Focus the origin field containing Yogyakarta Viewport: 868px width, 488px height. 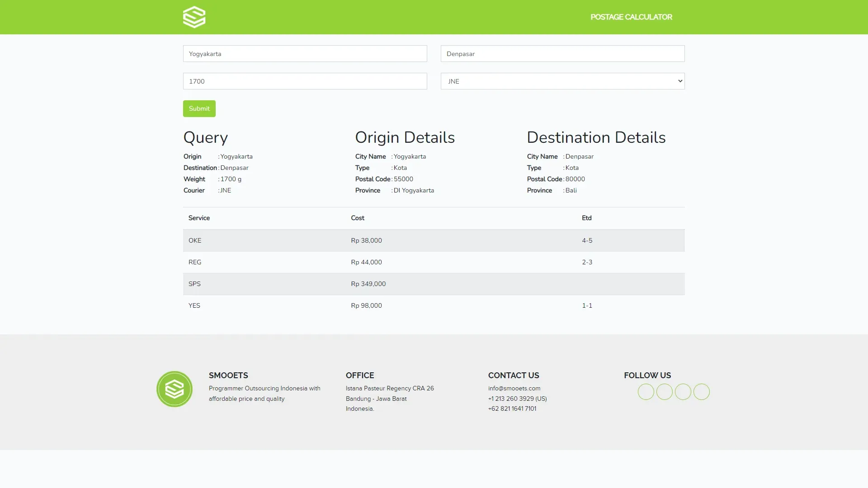tap(305, 54)
